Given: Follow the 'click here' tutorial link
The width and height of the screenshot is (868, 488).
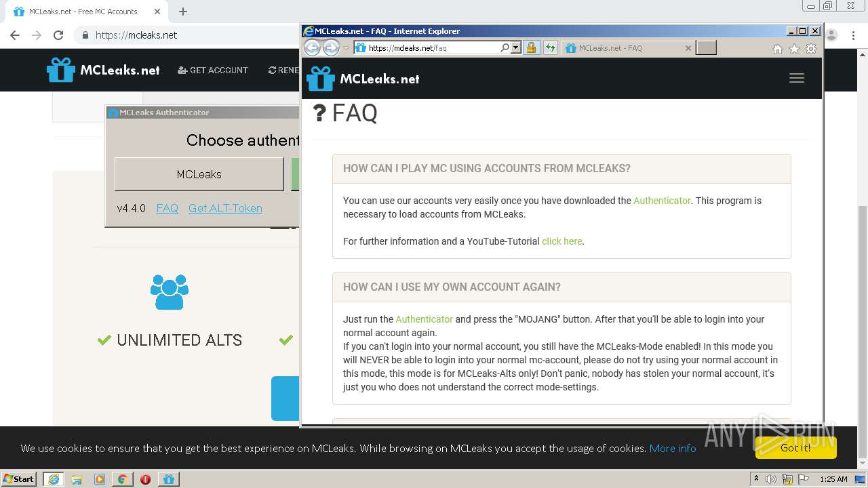Looking at the screenshot, I should 561,241.
